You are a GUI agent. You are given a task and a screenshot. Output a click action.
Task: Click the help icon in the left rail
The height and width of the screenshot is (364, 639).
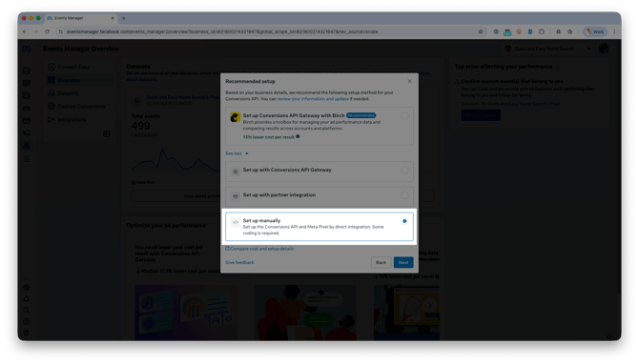tap(27, 322)
